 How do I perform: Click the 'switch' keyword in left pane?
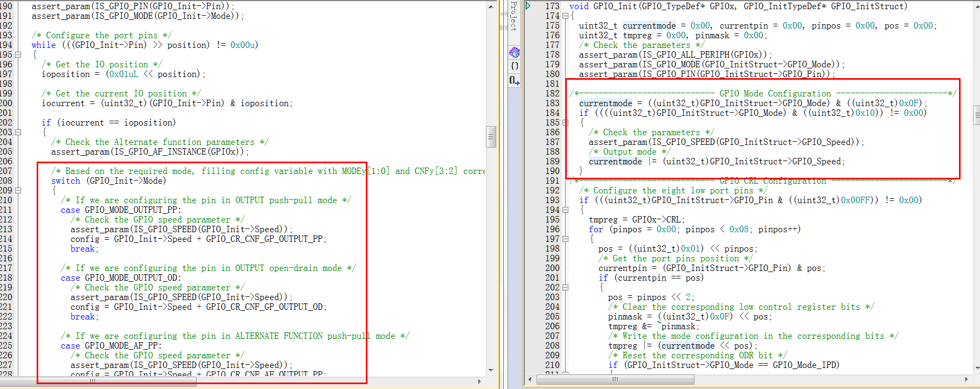[66, 181]
